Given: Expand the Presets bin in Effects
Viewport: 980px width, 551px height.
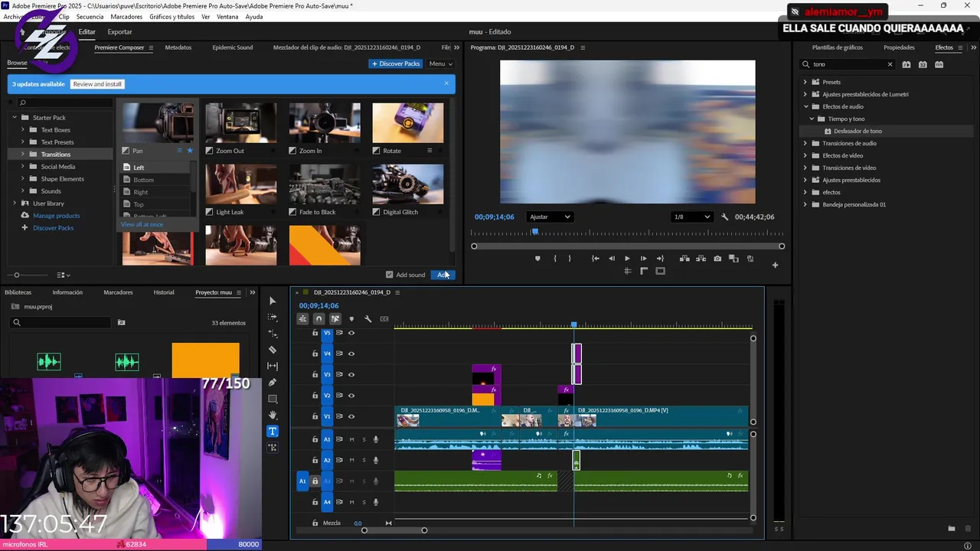Looking at the screenshot, I should [x=805, y=82].
